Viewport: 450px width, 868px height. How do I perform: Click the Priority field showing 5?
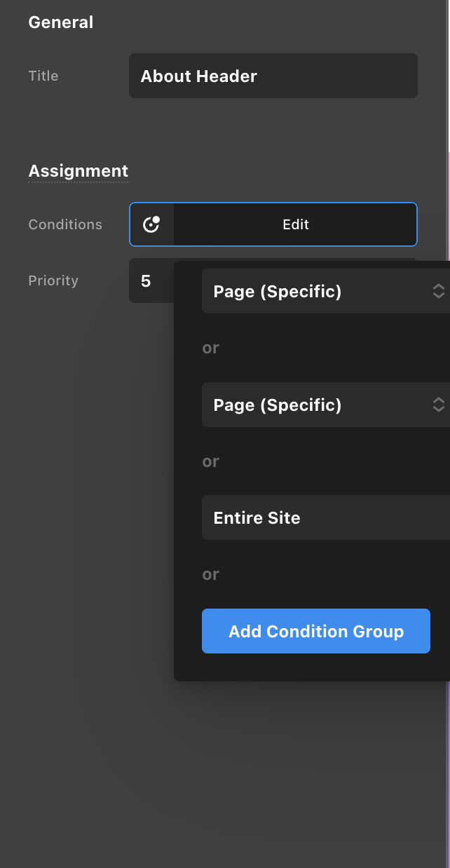(150, 281)
